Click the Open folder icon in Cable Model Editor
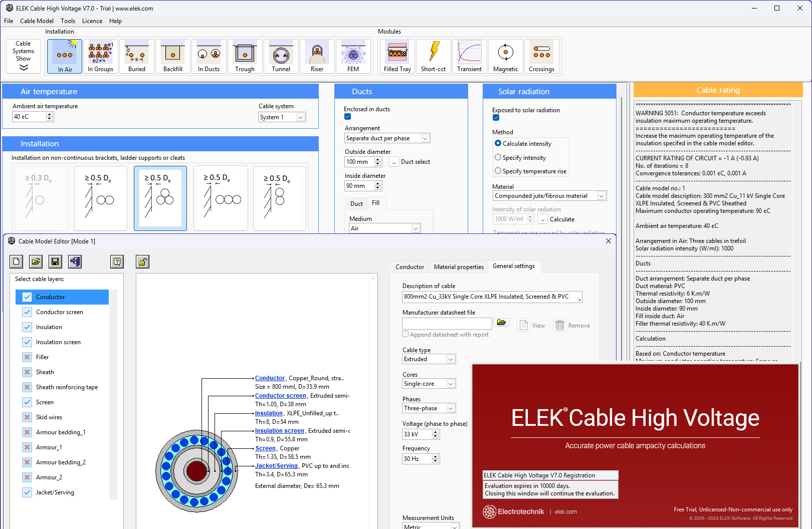The image size is (812, 529). pyautogui.click(x=36, y=261)
